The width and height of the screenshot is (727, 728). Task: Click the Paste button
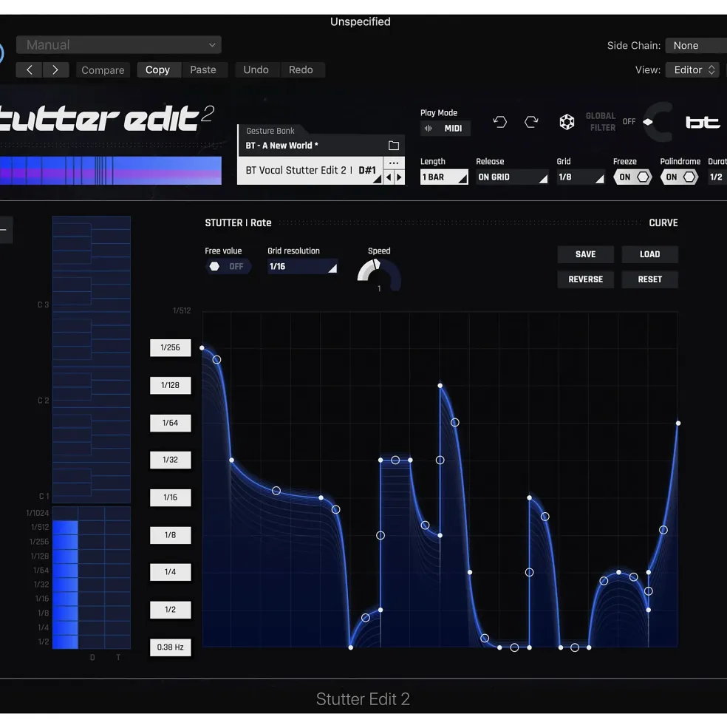203,70
